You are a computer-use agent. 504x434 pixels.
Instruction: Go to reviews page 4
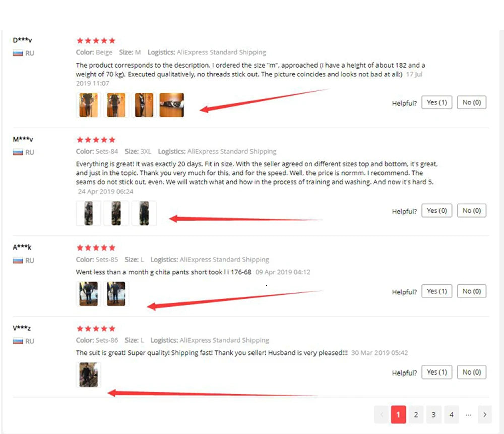[x=451, y=415]
